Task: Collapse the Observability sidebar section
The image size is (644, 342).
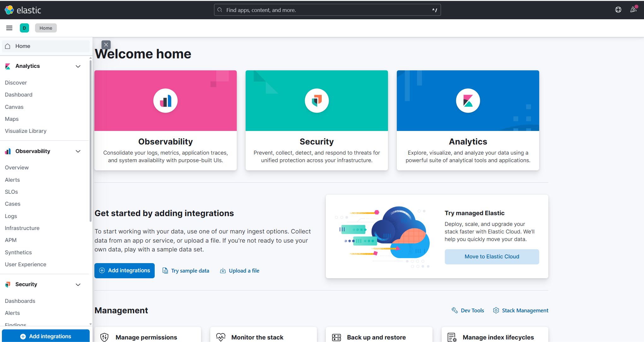Action: 78,151
